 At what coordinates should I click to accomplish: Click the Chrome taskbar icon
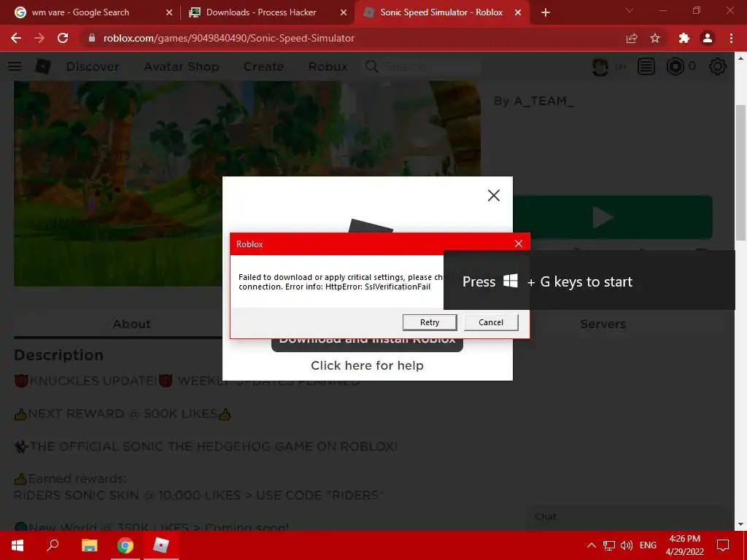125,545
